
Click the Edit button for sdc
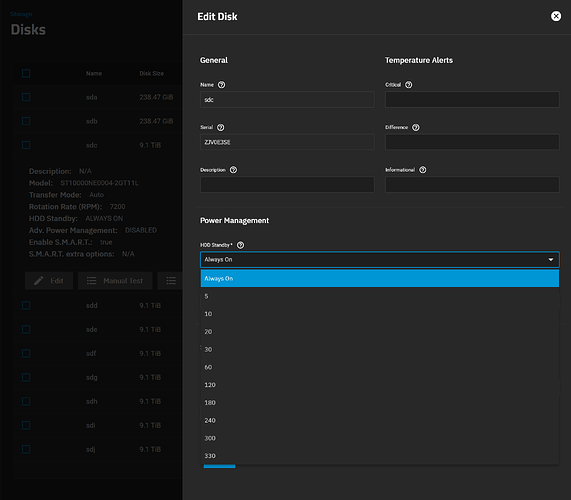pos(49,281)
